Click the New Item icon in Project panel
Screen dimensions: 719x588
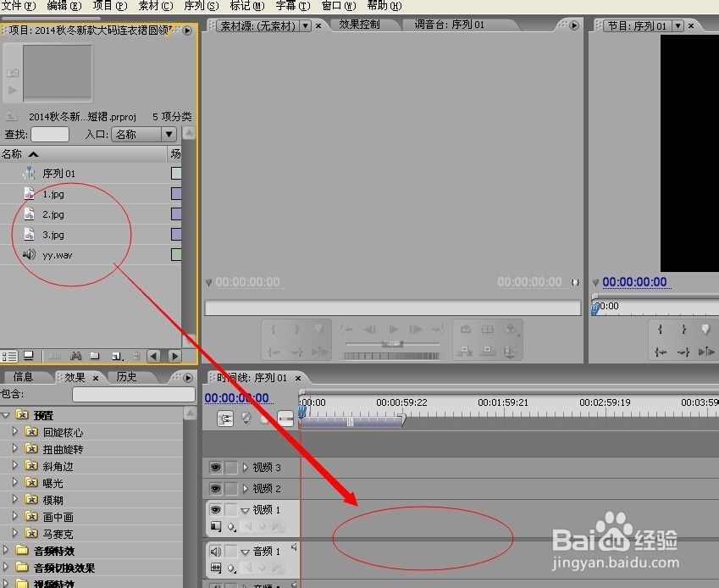click(117, 357)
